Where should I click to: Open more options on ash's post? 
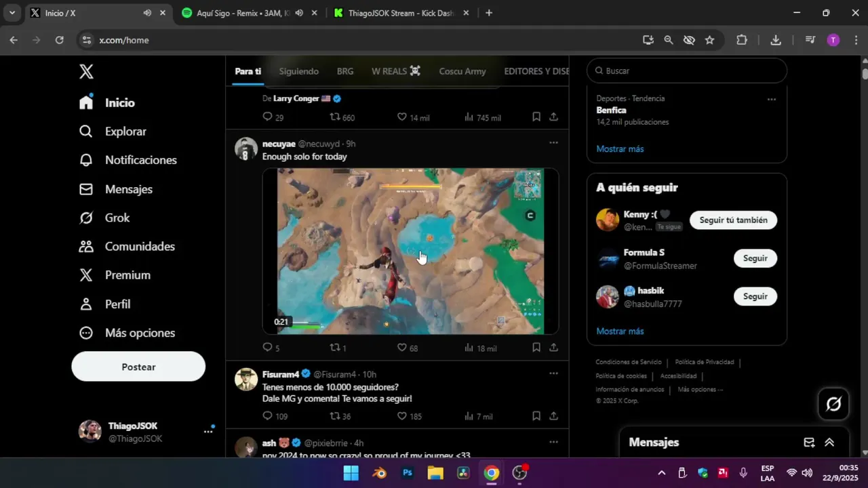[553, 442]
